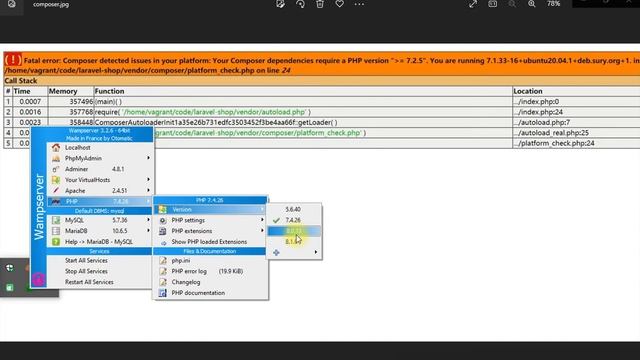The image size is (640, 360).
Task: Select checked PHP version 7.4.26
Action: (x=294, y=220)
